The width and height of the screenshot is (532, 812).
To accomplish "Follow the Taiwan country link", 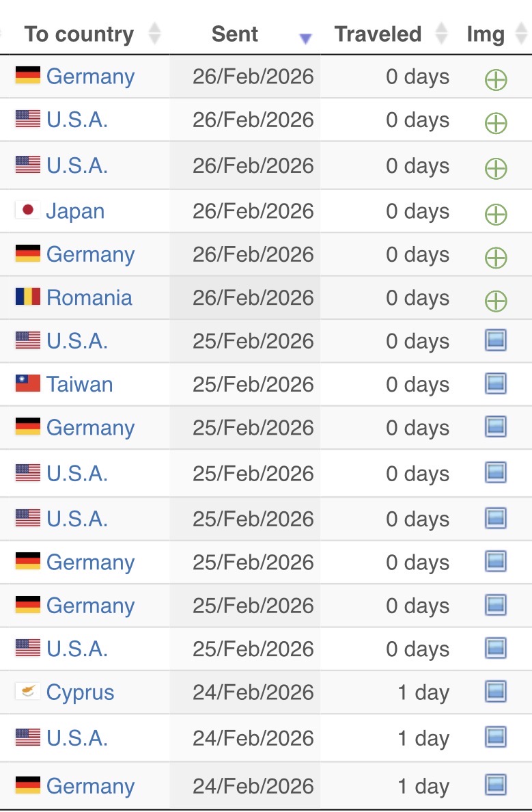I will (80, 384).
